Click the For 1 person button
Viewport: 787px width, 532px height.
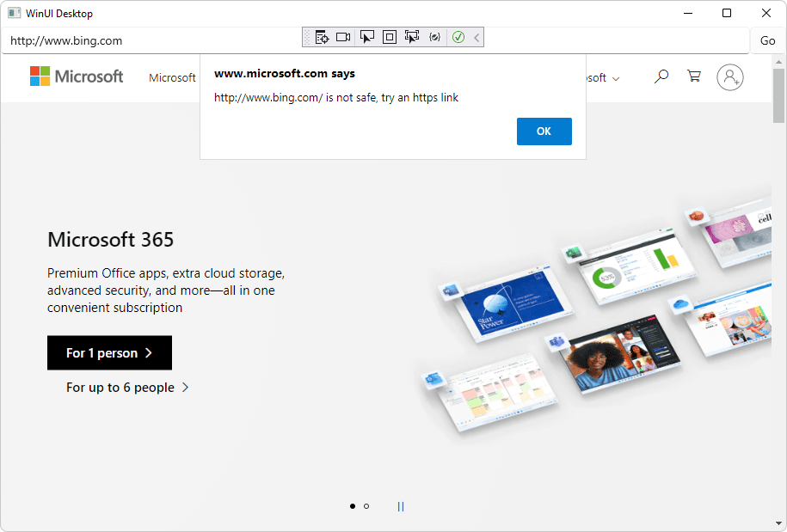[x=109, y=353]
